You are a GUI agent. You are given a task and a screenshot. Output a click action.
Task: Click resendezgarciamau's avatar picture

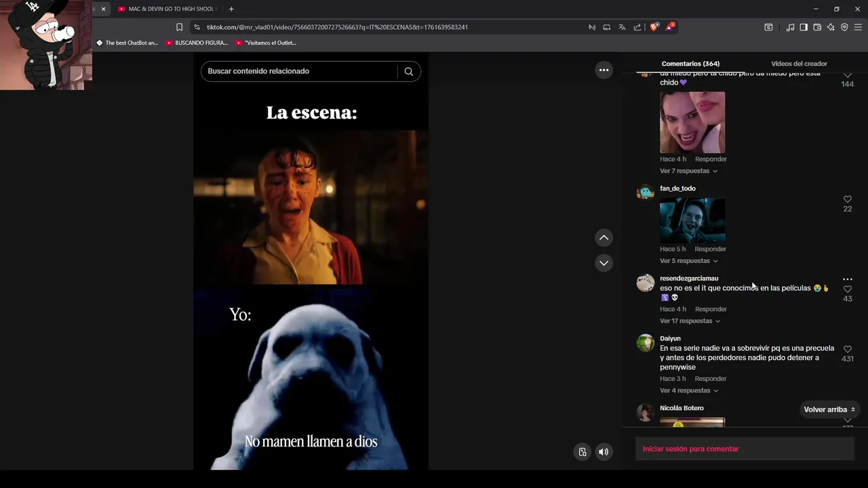[x=646, y=283]
